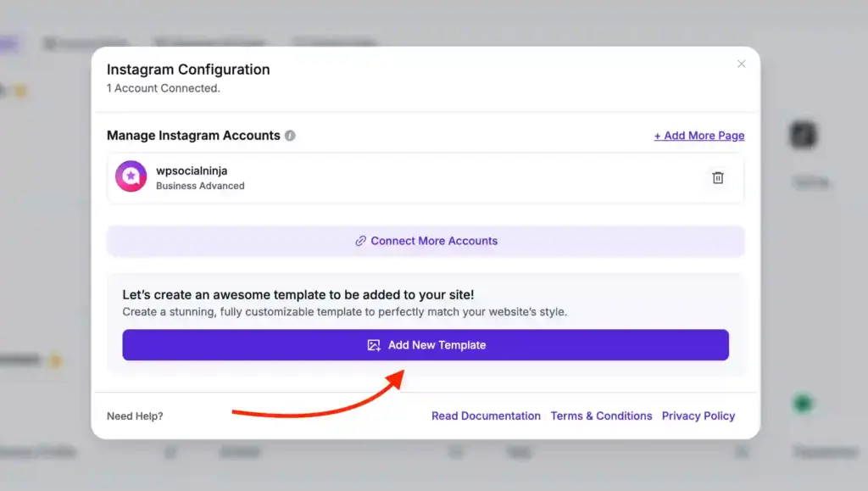Click the Business Advanced label
This screenshot has width=868, height=491.
tap(200, 186)
